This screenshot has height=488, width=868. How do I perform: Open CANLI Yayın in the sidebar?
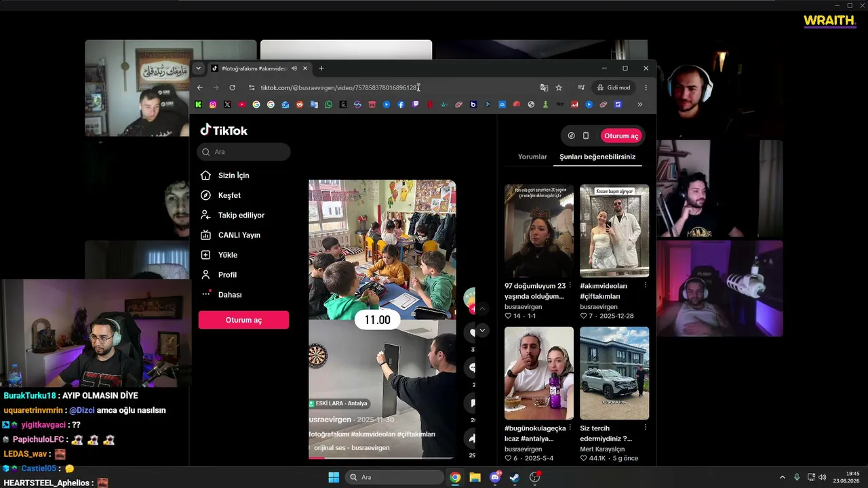pyautogui.click(x=239, y=235)
